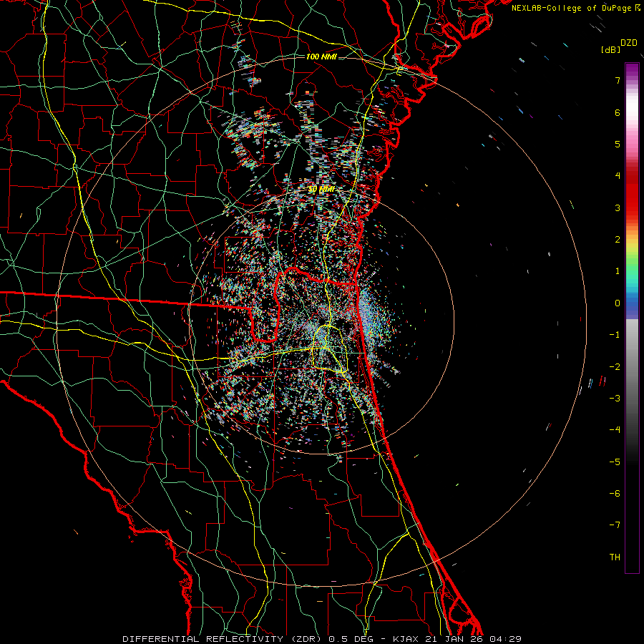Click the -7 value on color scale
The height and width of the screenshot is (644, 644).
click(615, 525)
